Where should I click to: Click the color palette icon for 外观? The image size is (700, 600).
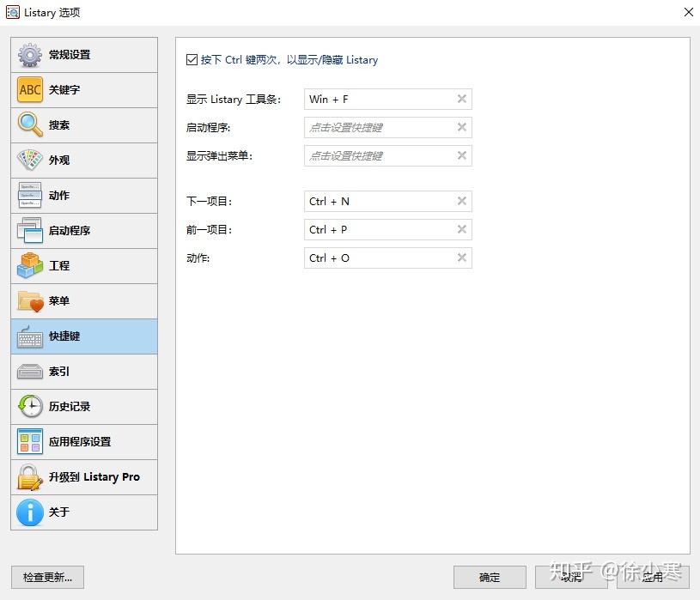tap(30, 160)
